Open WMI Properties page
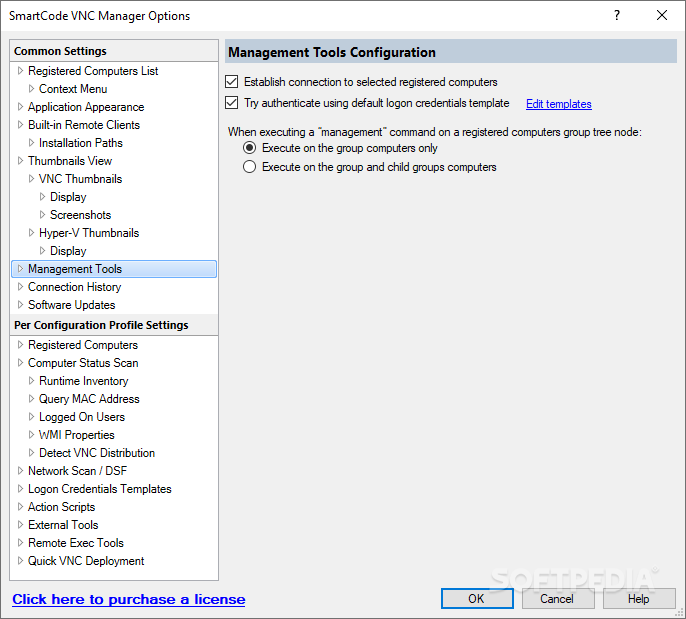The height and width of the screenshot is (619, 686). (x=77, y=435)
